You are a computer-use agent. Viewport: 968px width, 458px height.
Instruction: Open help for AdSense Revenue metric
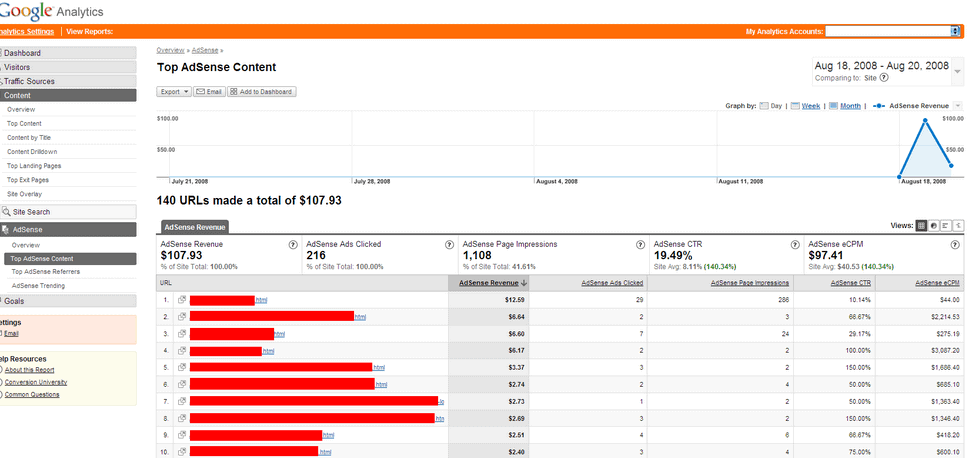tap(293, 244)
